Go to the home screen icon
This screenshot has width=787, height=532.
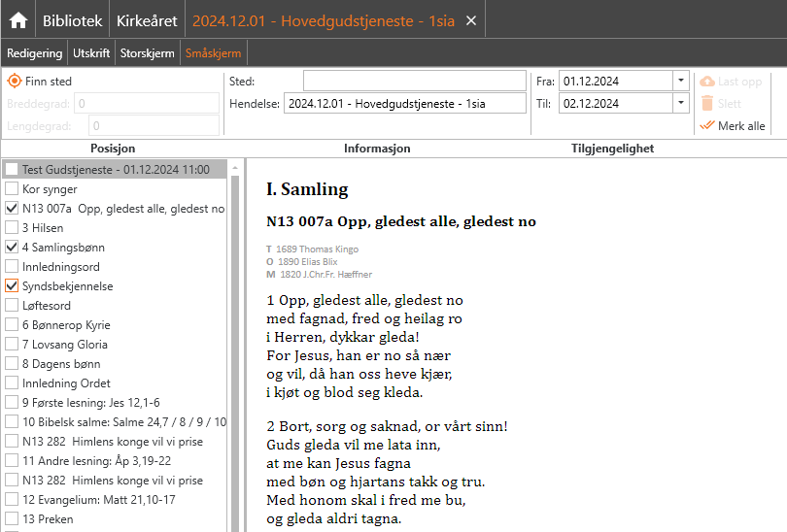(18, 20)
